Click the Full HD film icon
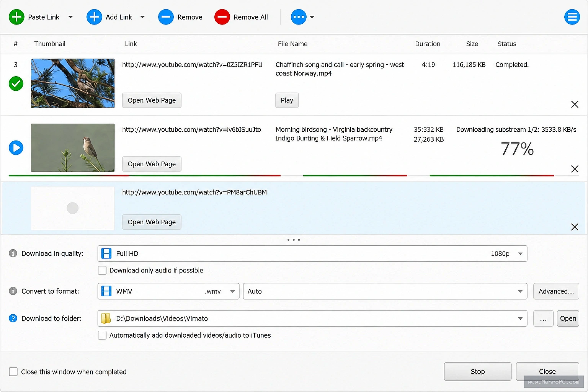This screenshot has height=392, width=588. pos(106,253)
